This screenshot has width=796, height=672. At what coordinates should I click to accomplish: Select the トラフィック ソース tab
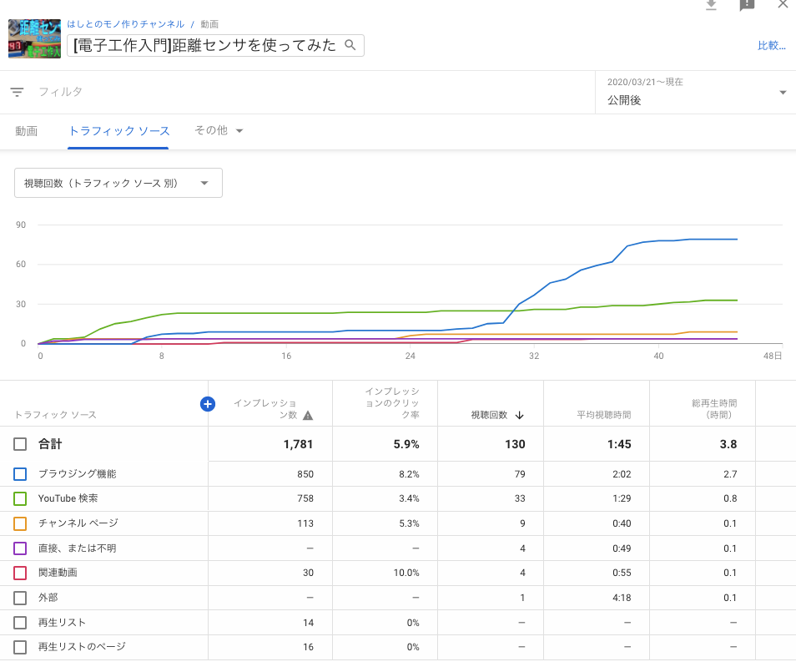(118, 131)
